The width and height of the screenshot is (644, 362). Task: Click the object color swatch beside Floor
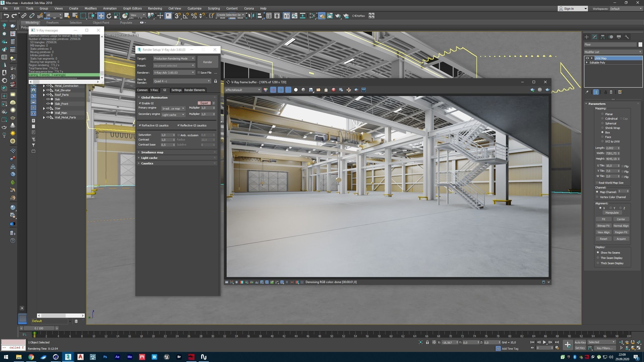(640, 44)
